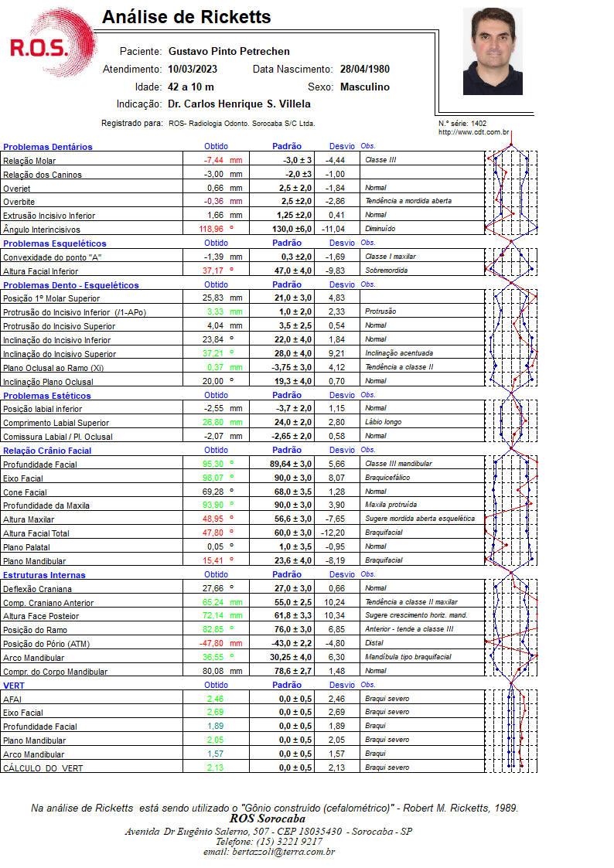Click the Relação Molar row label
The image size is (614, 868).
point(29,161)
